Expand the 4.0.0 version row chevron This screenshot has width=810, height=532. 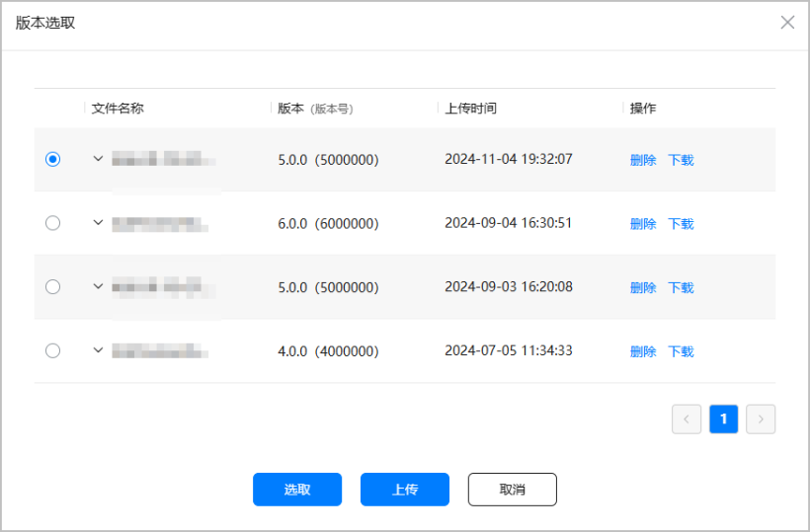click(98, 349)
